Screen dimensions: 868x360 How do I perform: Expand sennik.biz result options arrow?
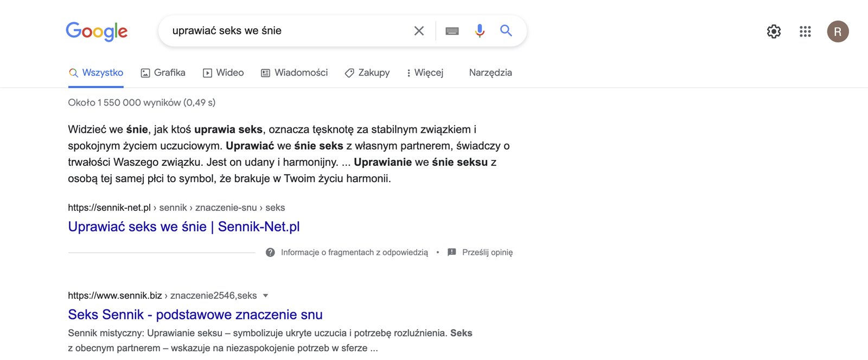265,295
